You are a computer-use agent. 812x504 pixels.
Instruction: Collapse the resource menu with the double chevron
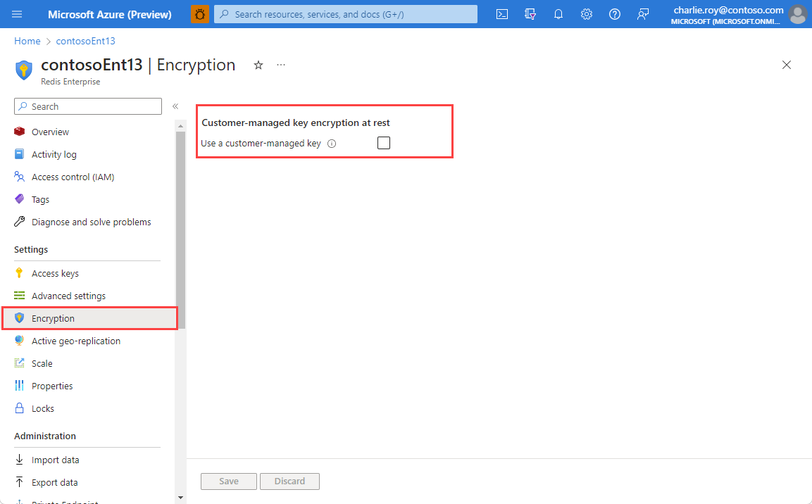click(175, 106)
